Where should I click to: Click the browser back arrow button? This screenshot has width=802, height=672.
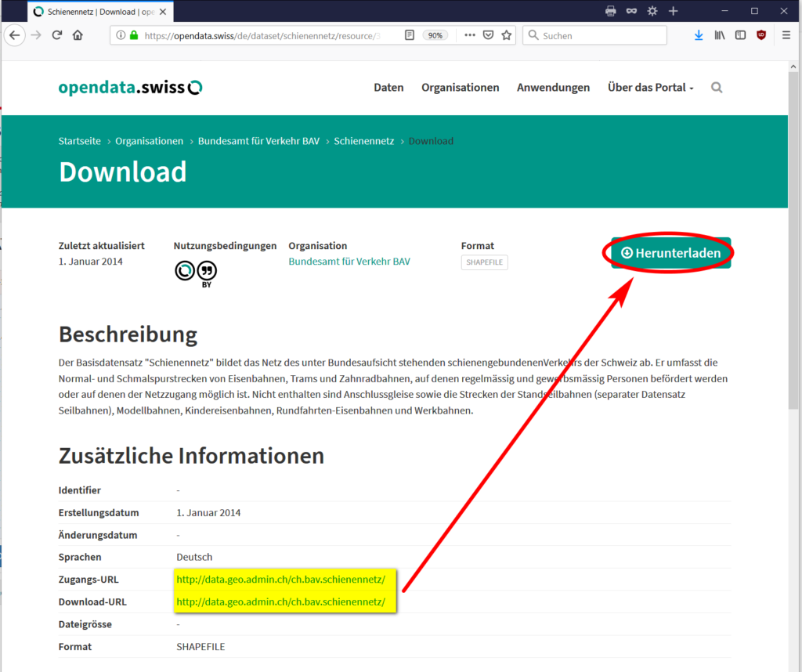[x=14, y=35]
